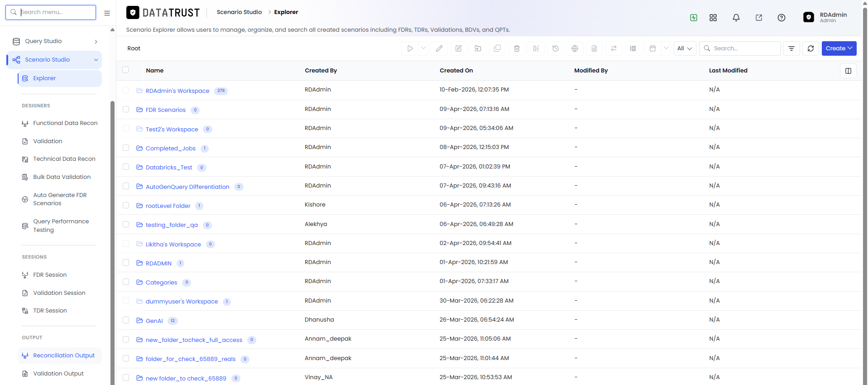The width and height of the screenshot is (868, 385).
Task: Click the sidebar vertical scrollbar
Action: point(112,242)
